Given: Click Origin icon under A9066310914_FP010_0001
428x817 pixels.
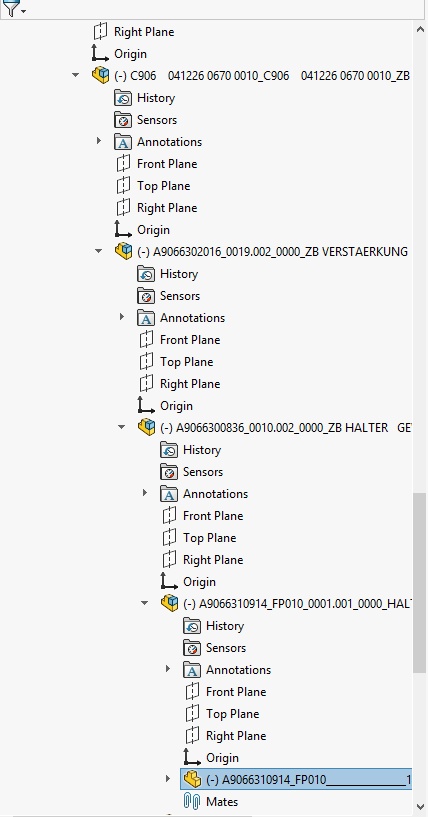Looking at the screenshot, I should (x=192, y=758).
